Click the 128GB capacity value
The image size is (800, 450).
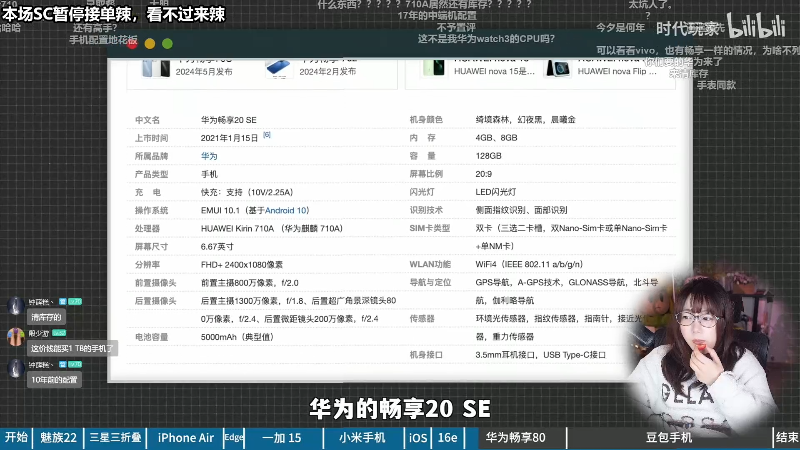(x=488, y=156)
